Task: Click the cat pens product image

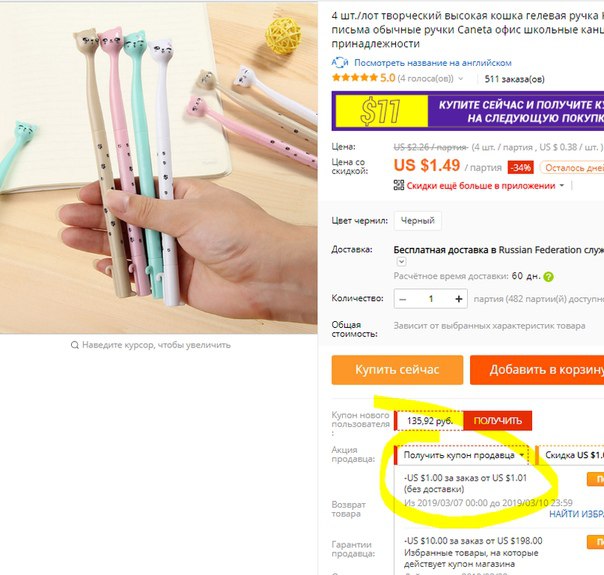Action: pyautogui.click(x=158, y=168)
